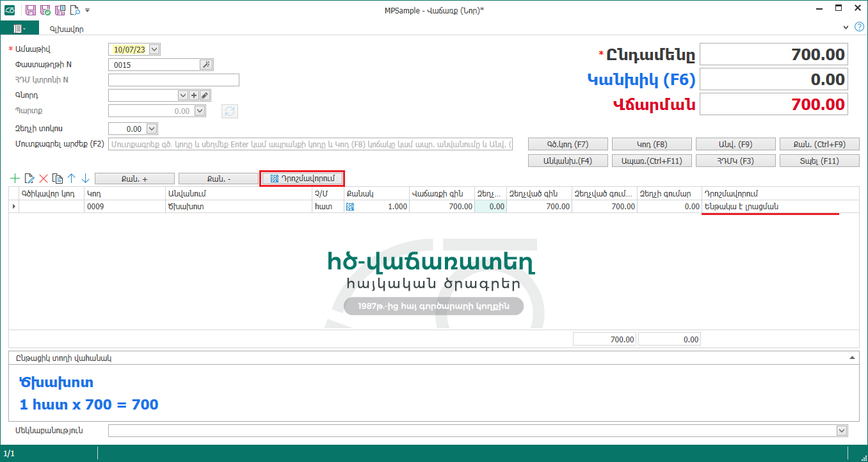Edit the row with the pencil-page icon
The height and width of the screenshot is (462, 868).
(29, 179)
